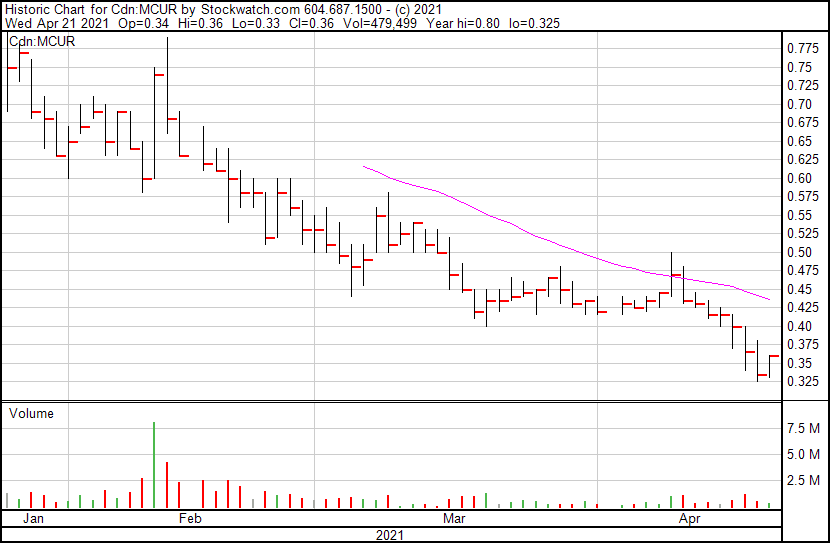Click the 0.625 price axis label
Image resolution: width=830 pixels, height=543 pixels.
tap(802, 159)
